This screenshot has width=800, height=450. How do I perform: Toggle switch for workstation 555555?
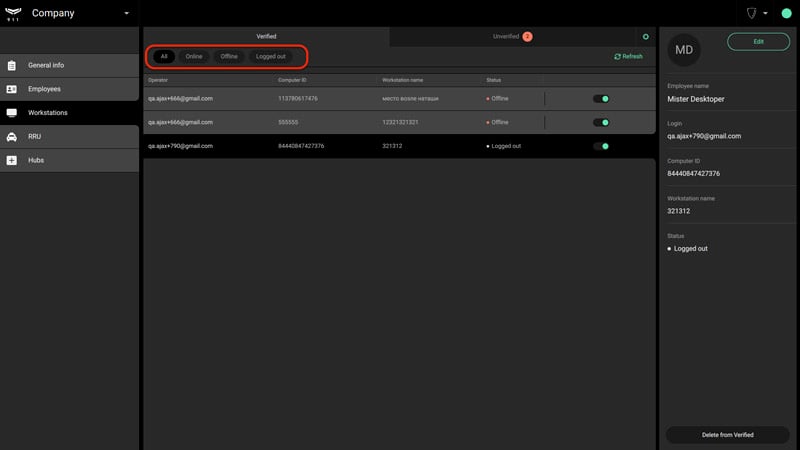[601, 122]
